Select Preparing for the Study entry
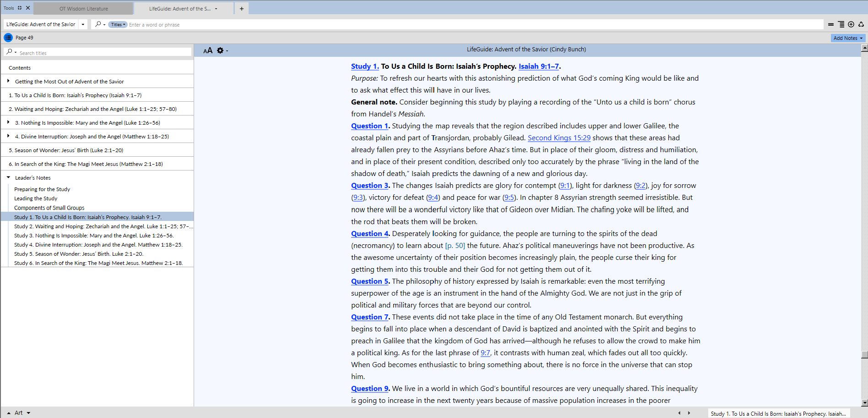Viewport: 868px width, 418px height. pos(42,189)
